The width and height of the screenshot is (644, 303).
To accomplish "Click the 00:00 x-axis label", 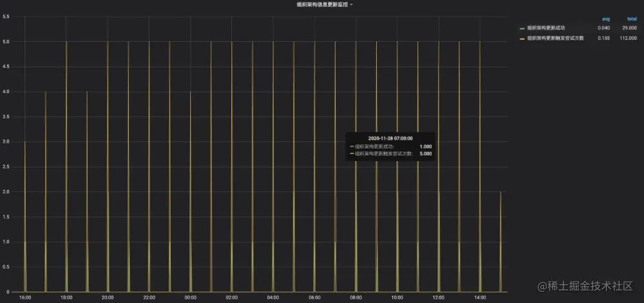I will [x=191, y=298].
